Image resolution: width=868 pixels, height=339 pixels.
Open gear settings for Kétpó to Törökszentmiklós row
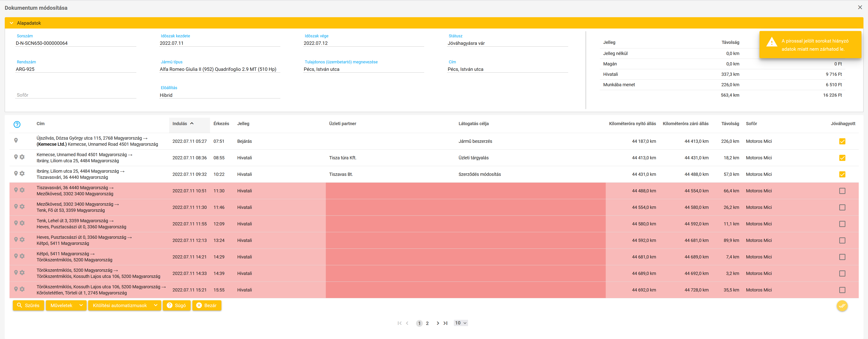tap(22, 256)
